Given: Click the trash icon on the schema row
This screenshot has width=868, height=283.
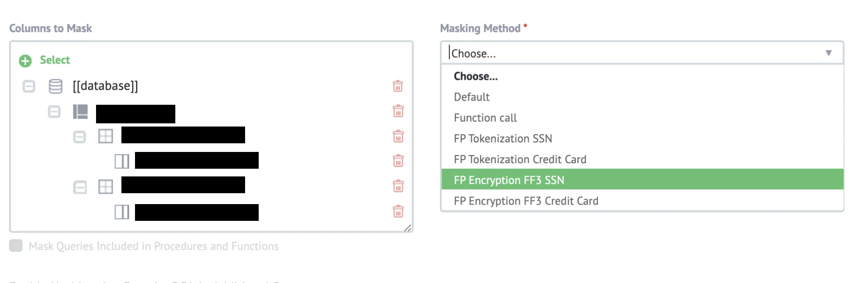Looking at the screenshot, I should (398, 111).
